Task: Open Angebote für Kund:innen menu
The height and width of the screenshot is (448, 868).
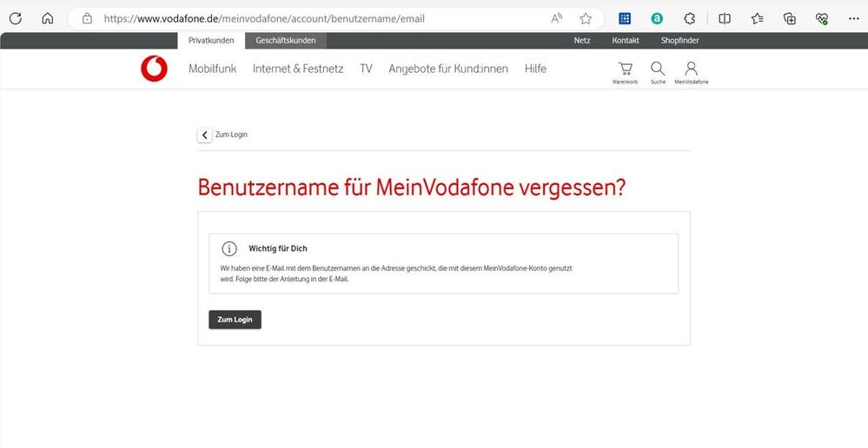Action: click(x=448, y=69)
